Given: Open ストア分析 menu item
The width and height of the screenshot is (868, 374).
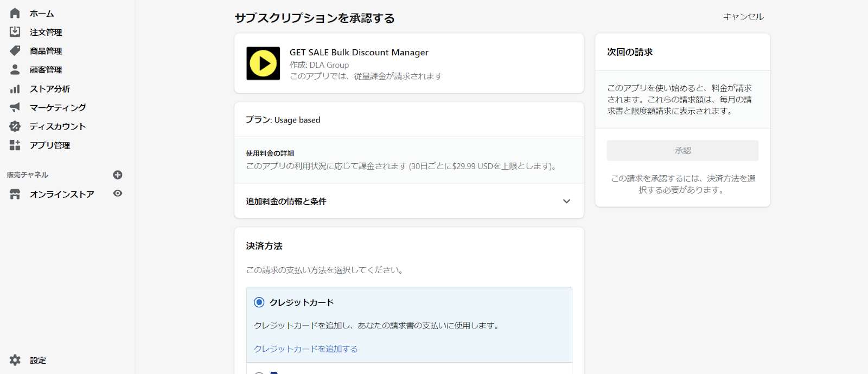Looking at the screenshot, I should tap(50, 88).
